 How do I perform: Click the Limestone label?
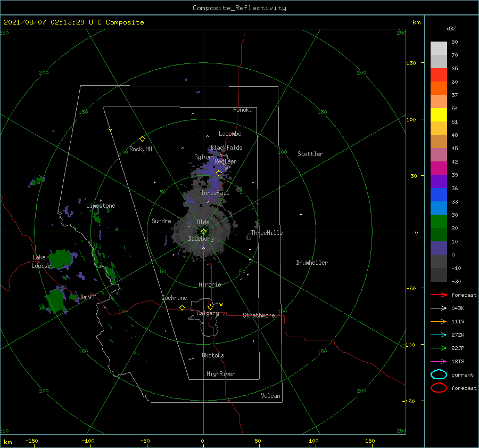pos(101,206)
